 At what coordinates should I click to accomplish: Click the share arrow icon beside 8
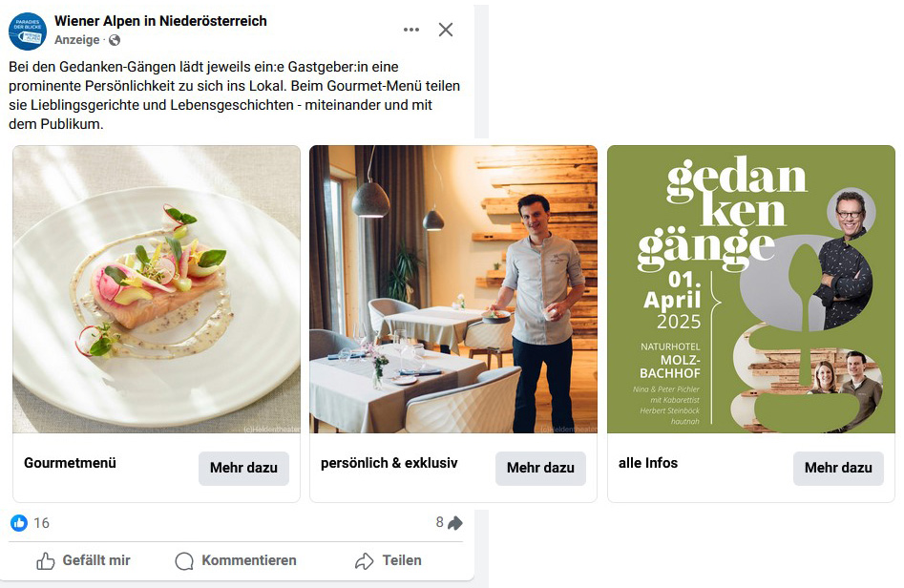[455, 523]
